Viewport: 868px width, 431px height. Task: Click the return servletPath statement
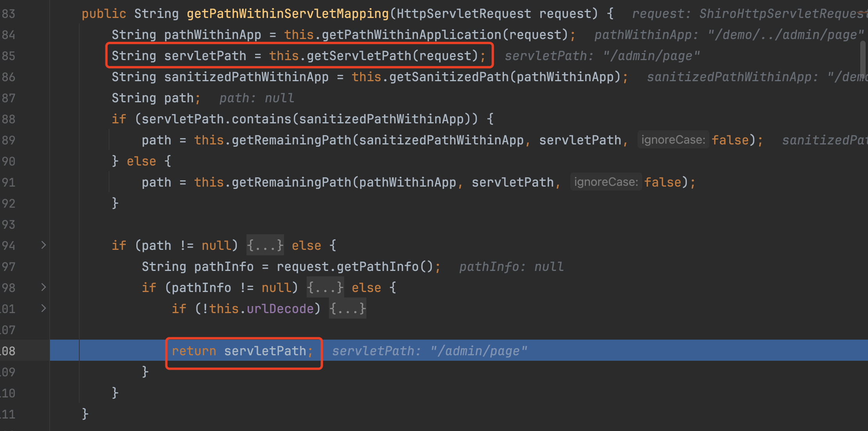click(242, 351)
